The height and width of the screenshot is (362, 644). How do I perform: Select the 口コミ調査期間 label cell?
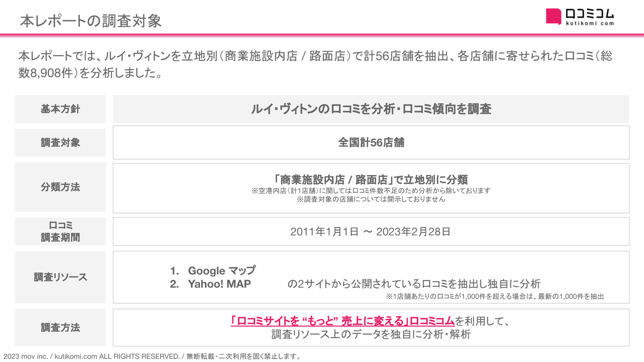coord(60,231)
